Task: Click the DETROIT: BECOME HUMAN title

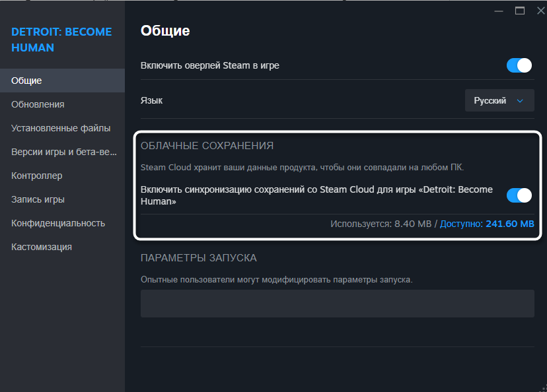Action: pos(61,40)
